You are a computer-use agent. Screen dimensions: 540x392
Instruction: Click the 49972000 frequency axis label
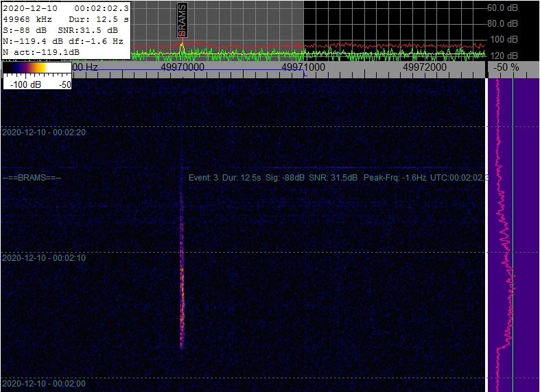coord(424,67)
